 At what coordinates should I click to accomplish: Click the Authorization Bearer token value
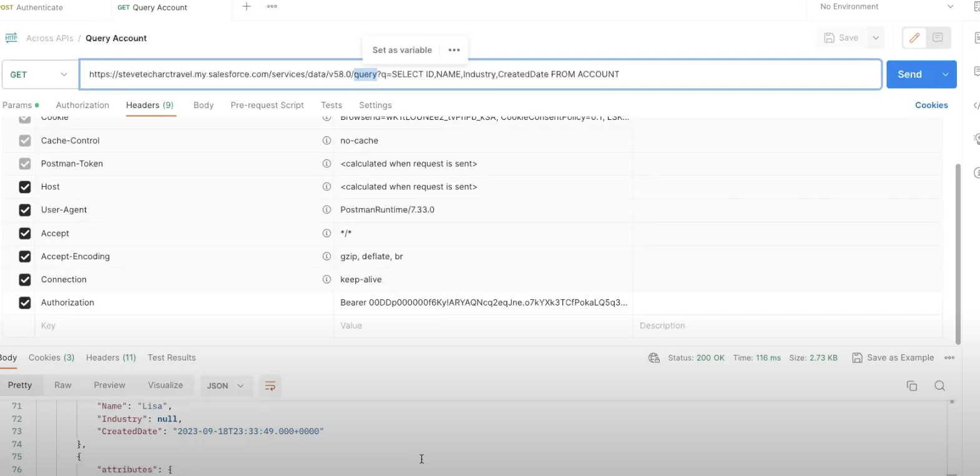click(484, 302)
